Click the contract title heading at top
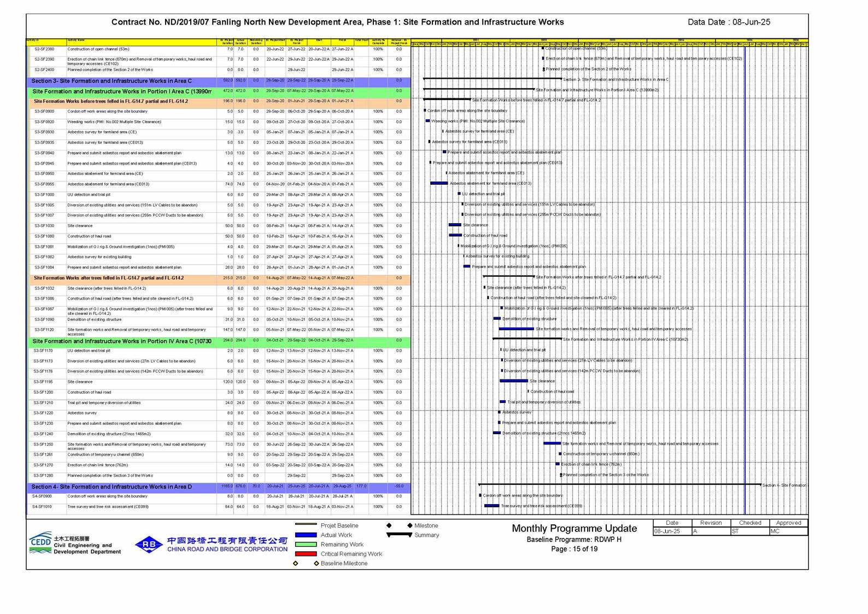This screenshot has height=614, width=868. (x=337, y=22)
